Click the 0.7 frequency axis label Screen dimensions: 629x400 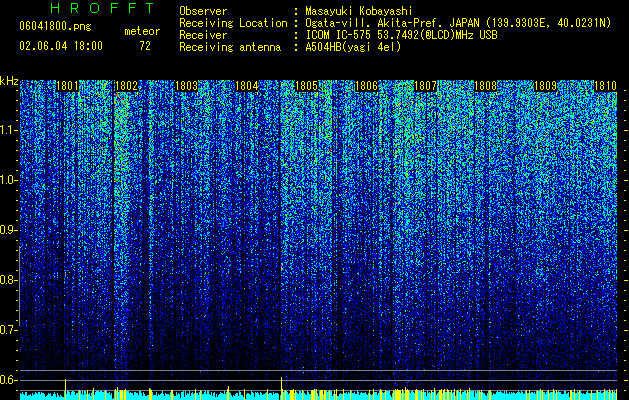tap(9, 330)
